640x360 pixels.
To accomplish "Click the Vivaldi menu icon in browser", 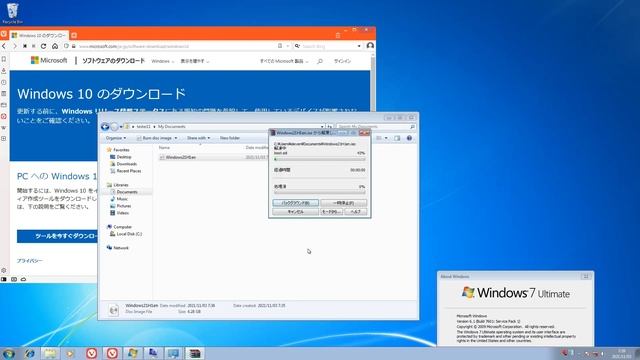I will tap(4, 35).
